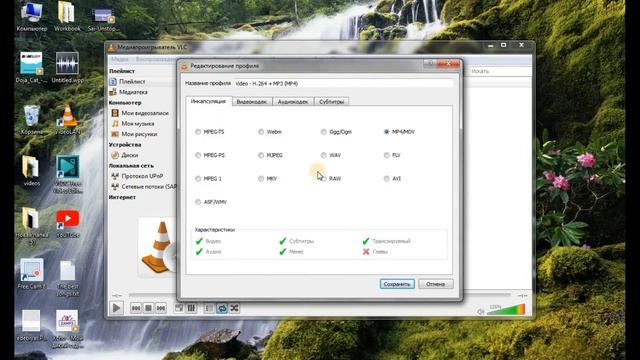
Task: Toggle fullscreen video in VLC toolbar
Action: pyautogui.click(x=179, y=308)
